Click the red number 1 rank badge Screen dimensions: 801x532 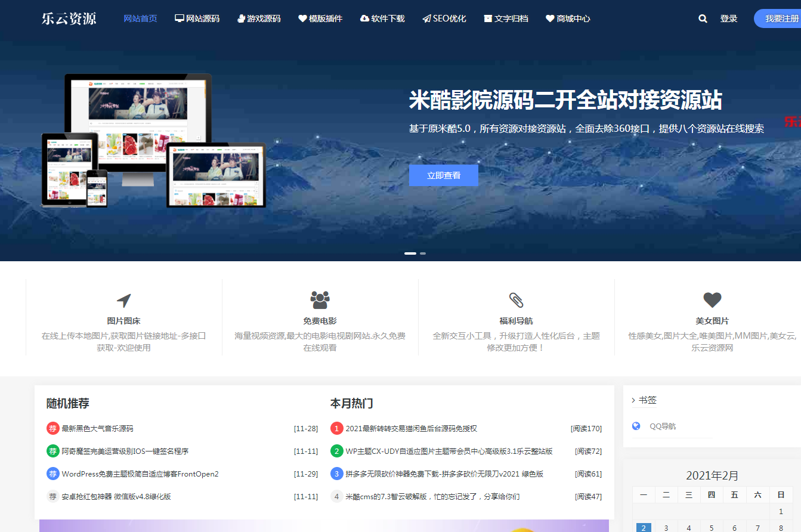[x=337, y=428]
